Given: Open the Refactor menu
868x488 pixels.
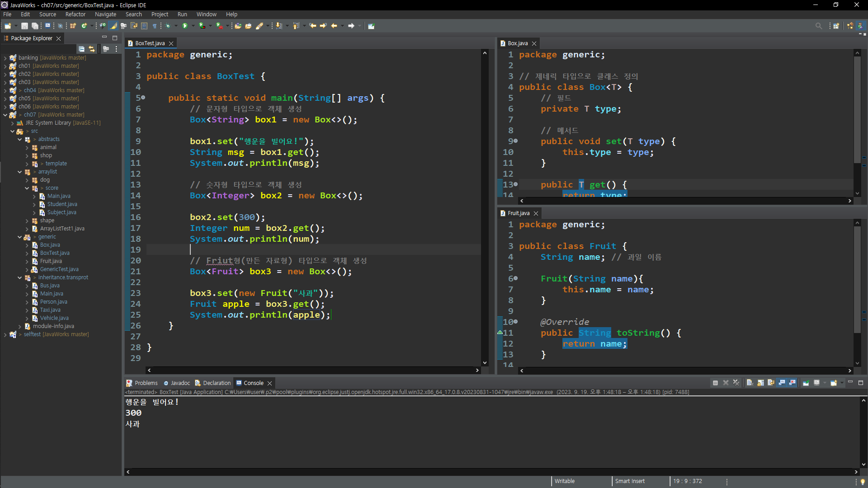Looking at the screenshot, I should coord(75,14).
